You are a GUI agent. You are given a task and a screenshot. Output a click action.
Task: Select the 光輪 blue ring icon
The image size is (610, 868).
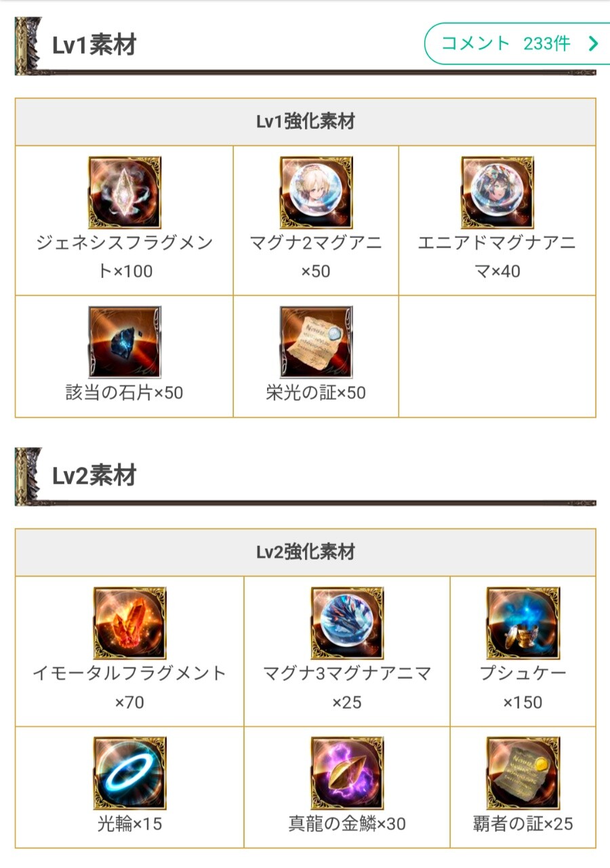129,773
